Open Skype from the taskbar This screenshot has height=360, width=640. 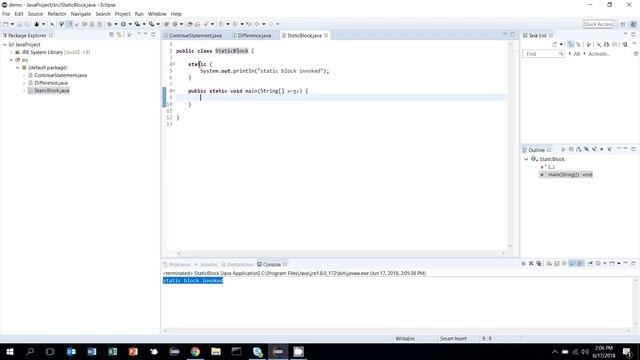tap(257, 351)
